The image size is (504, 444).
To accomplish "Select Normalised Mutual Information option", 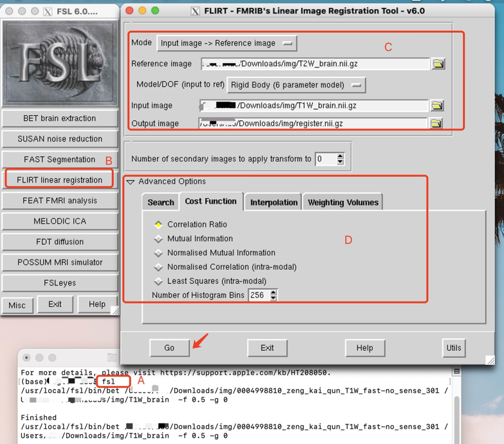I will pos(158,253).
